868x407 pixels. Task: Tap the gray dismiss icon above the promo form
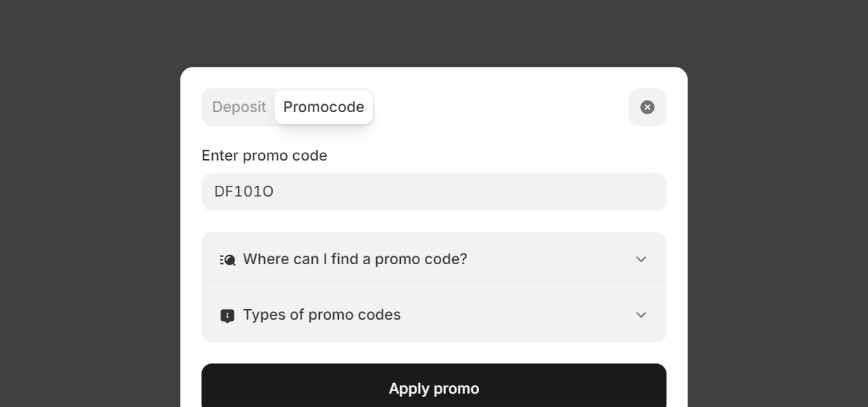pos(647,107)
